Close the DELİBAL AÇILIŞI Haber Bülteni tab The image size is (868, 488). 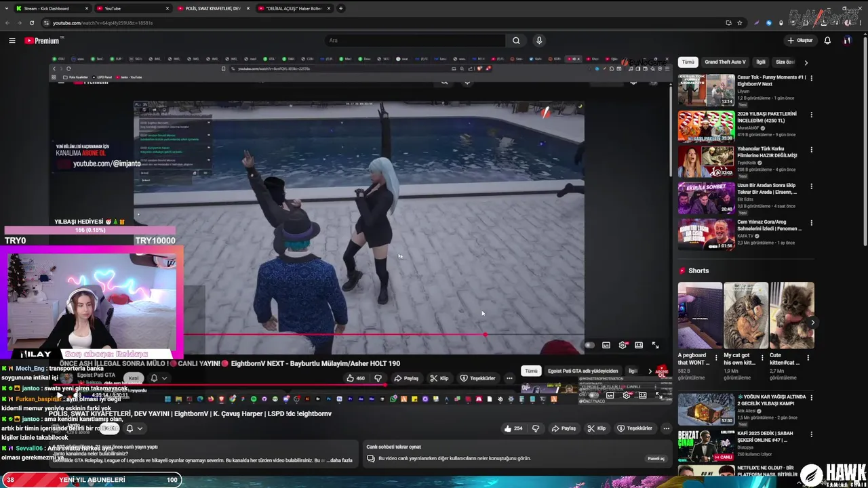[x=328, y=9]
